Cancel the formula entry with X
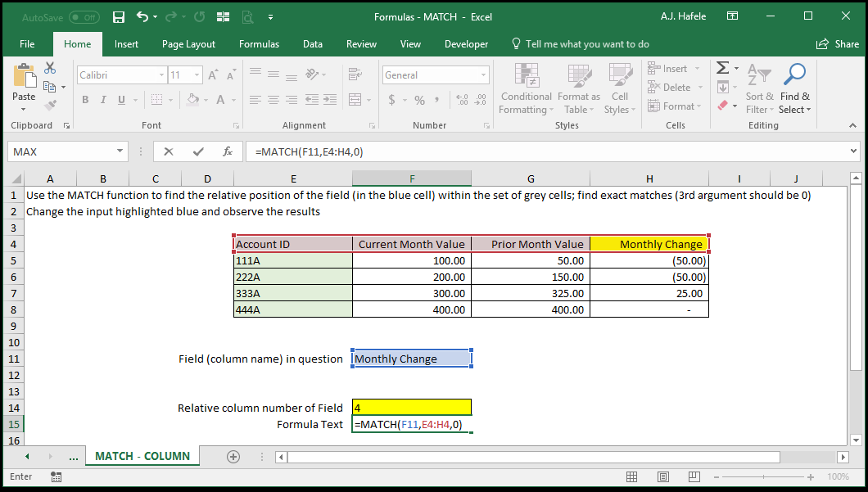The image size is (868, 492). click(x=169, y=151)
